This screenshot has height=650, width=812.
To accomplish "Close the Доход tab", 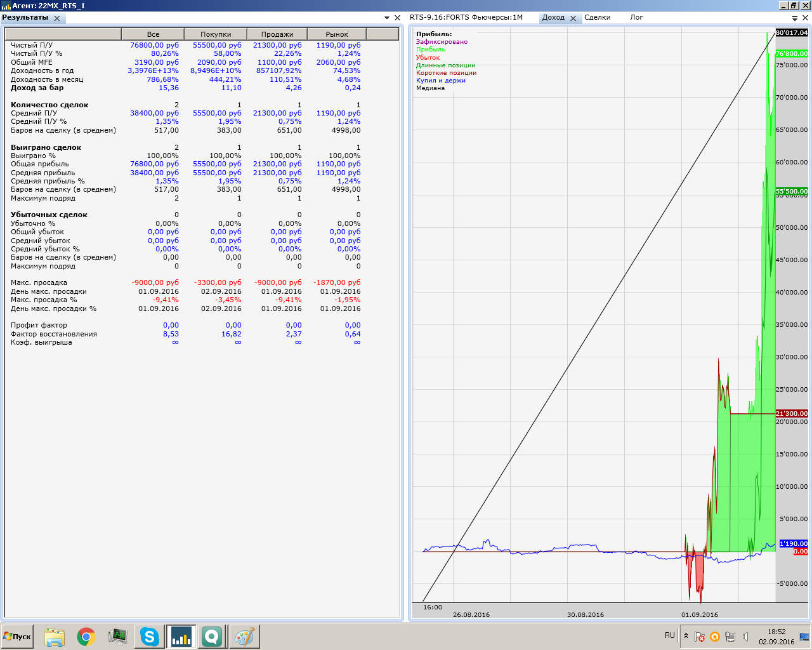I will 573,18.
